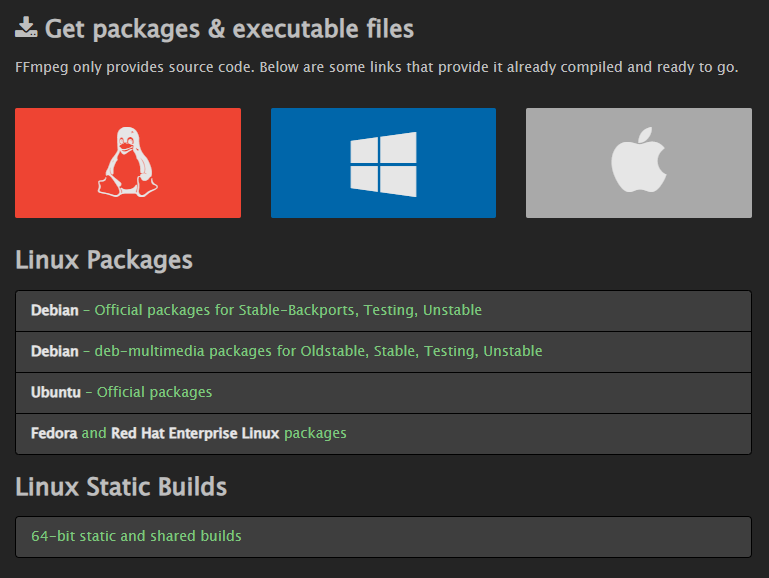Click the download icon beside the heading
The width and height of the screenshot is (769, 578).
pos(27,28)
